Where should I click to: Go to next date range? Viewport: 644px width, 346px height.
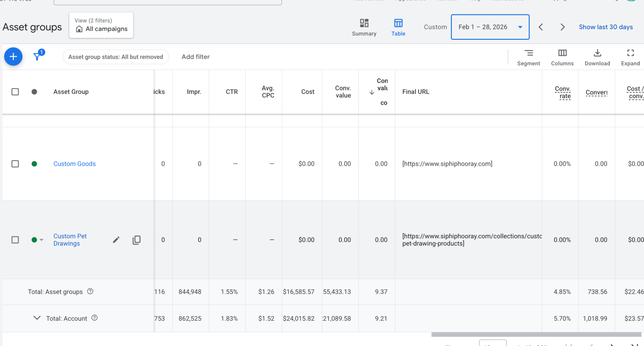point(563,27)
